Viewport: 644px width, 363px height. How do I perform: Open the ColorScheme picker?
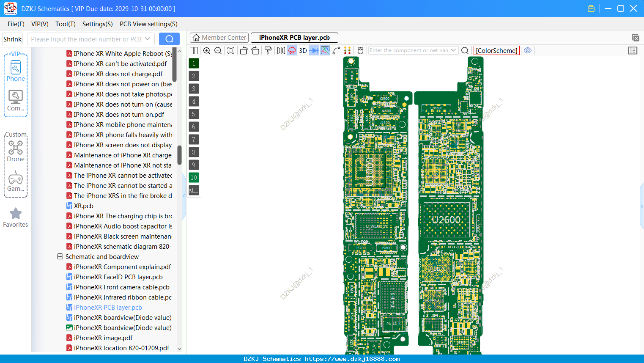tap(496, 50)
